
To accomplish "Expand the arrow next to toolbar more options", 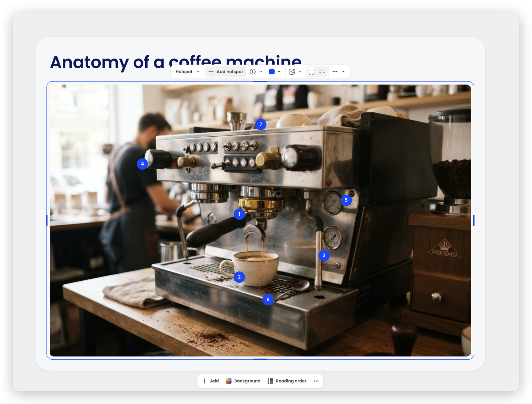I will [x=343, y=72].
